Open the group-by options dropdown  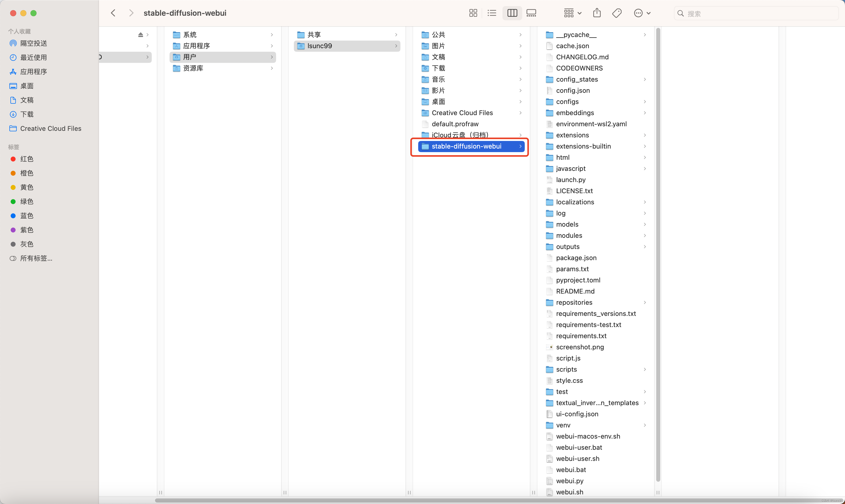click(x=572, y=13)
